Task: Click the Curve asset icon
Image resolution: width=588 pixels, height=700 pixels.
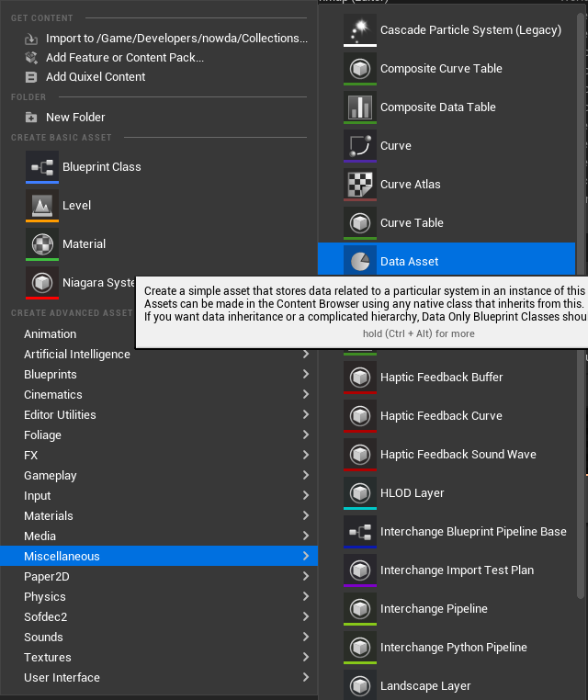Action: point(360,146)
